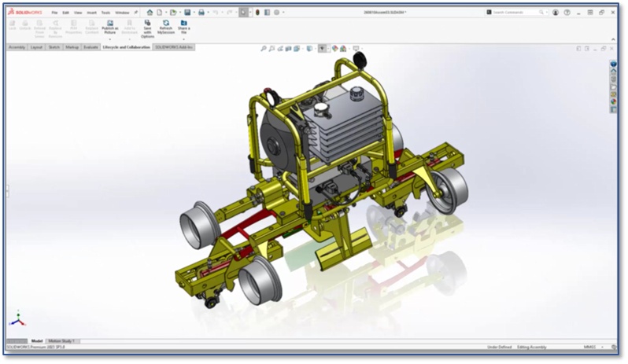Viewport: 628px width, 364px height.
Task: Click the Unlock command icon
Action: coord(25,25)
